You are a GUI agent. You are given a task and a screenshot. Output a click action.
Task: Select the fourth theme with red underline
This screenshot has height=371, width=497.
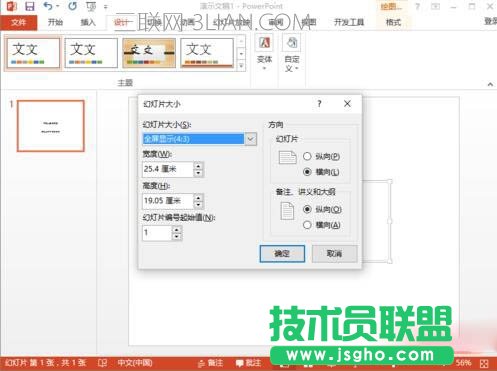(207, 53)
